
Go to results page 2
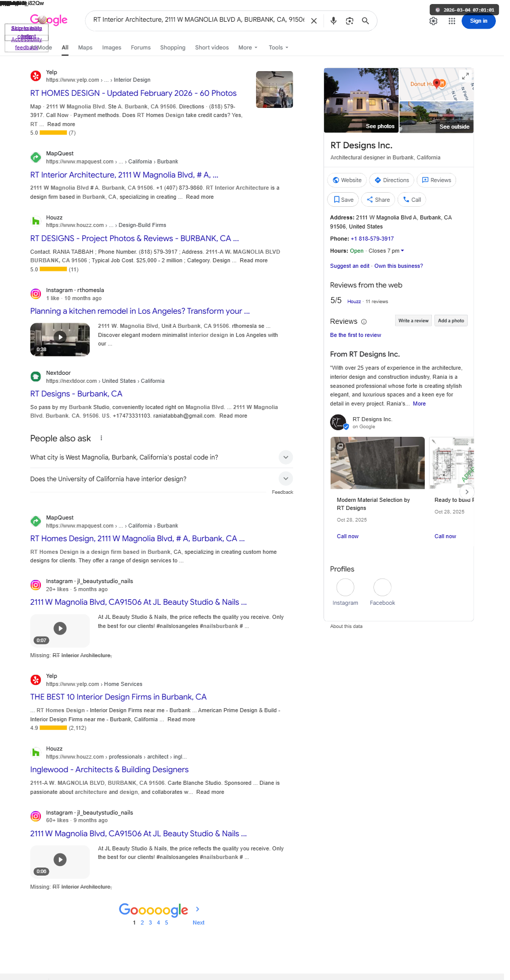pos(142,923)
